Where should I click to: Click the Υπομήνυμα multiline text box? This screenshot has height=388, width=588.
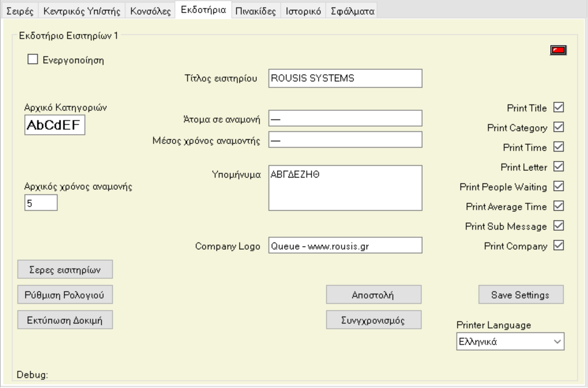point(345,188)
